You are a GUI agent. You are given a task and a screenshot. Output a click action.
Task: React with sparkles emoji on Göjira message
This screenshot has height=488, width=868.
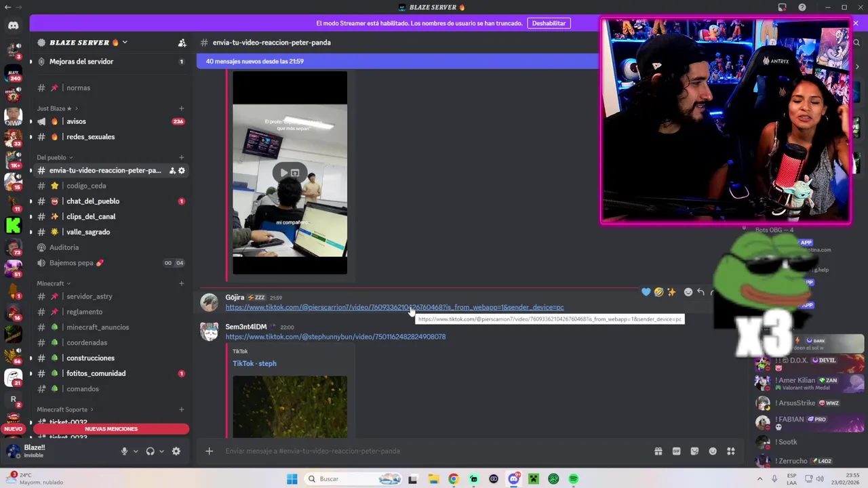671,292
